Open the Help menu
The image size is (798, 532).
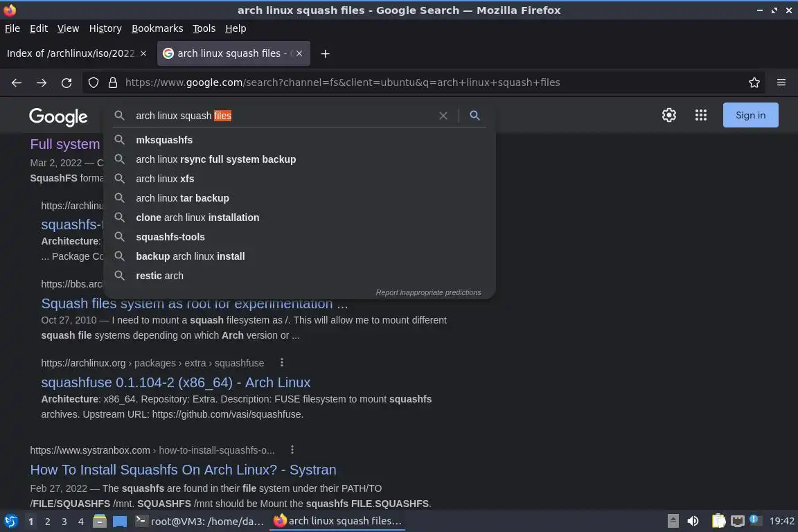[236, 28]
